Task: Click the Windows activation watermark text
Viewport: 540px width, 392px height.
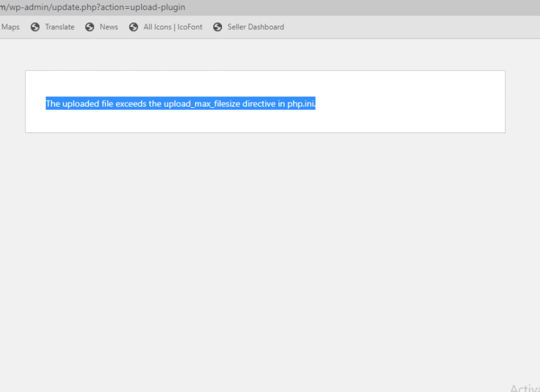Action: coord(524,387)
